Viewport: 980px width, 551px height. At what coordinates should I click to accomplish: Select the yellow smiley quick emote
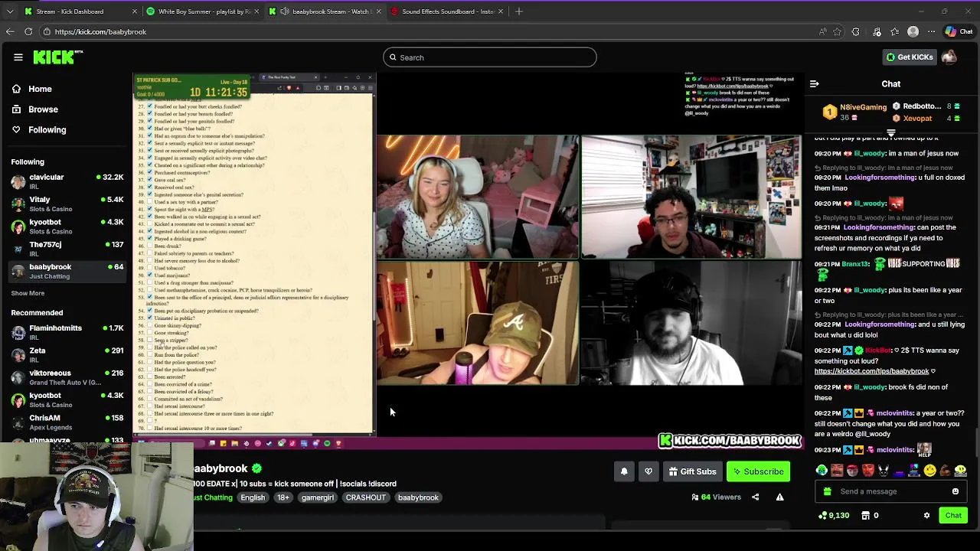click(929, 471)
